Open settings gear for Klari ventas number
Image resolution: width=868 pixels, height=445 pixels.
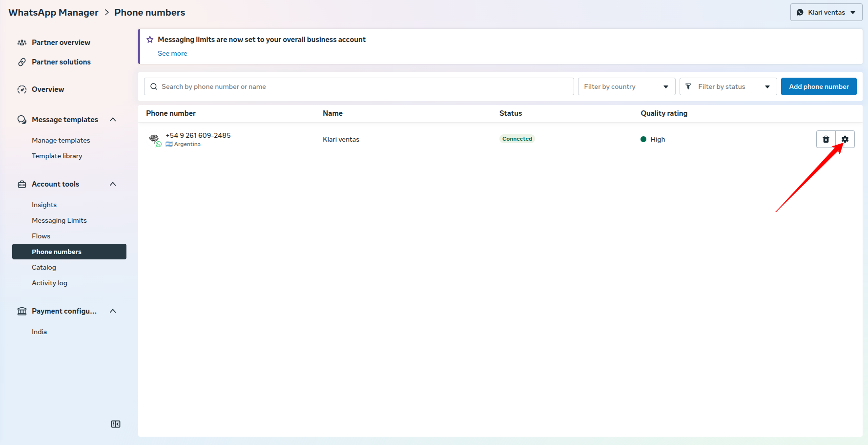[845, 139]
